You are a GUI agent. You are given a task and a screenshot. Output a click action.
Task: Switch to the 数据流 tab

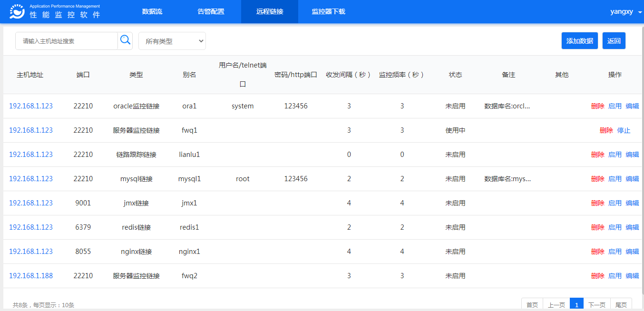pyautogui.click(x=152, y=11)
